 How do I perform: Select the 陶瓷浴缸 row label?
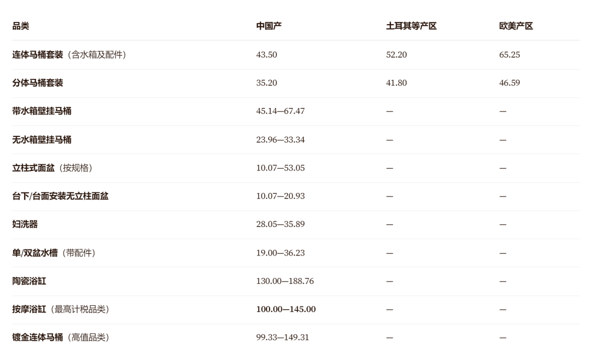coord(29,281)
